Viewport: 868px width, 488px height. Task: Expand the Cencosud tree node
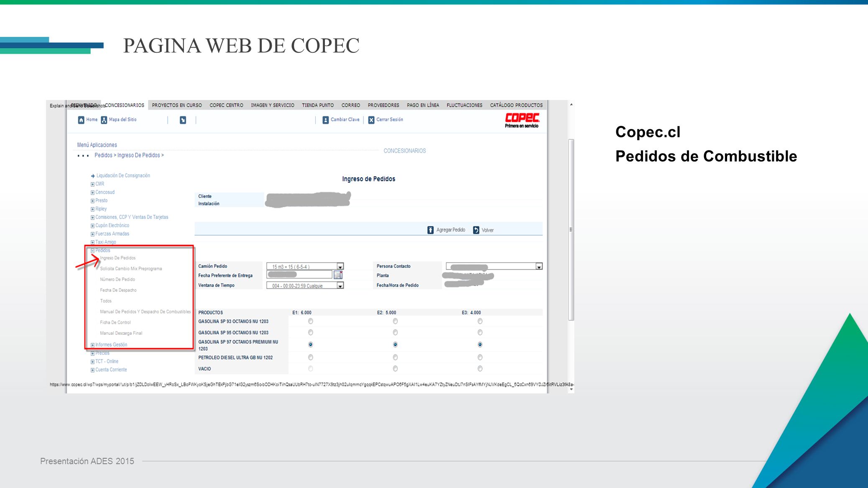(x=92, y=193)
